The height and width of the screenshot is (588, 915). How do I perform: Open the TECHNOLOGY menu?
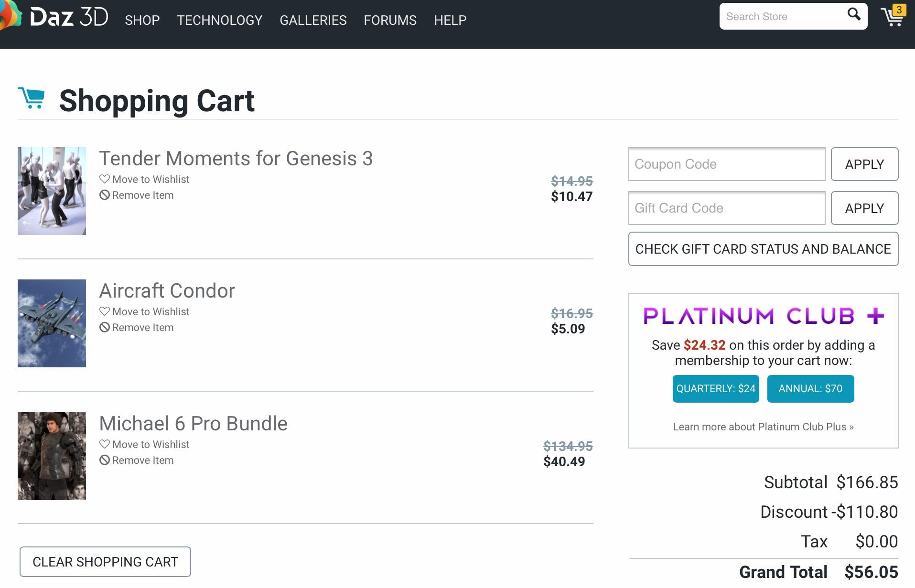220,20
